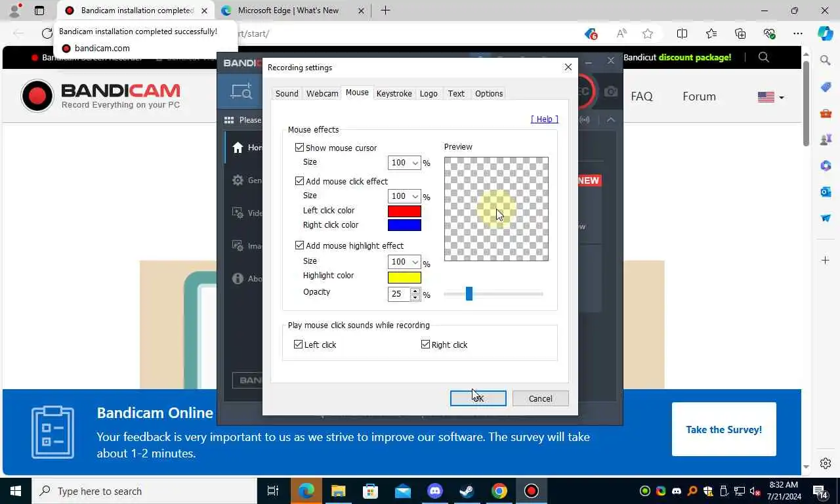Image resolution: width=840 pixels, height=504 pixels.
Task: Open Copilot icon in Edge
Action: (826, 33)
